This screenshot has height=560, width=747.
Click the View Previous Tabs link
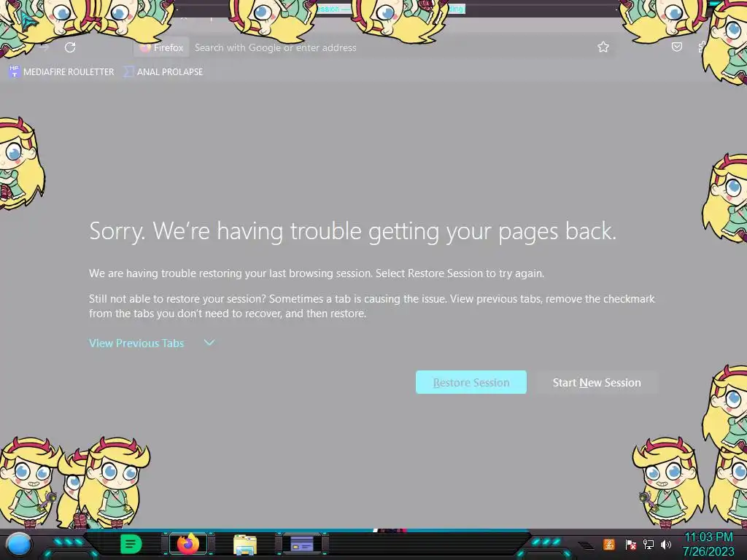(136, 343)
